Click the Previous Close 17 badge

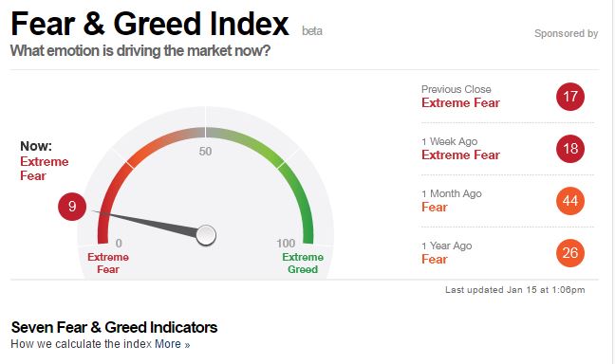click(570, 97)
